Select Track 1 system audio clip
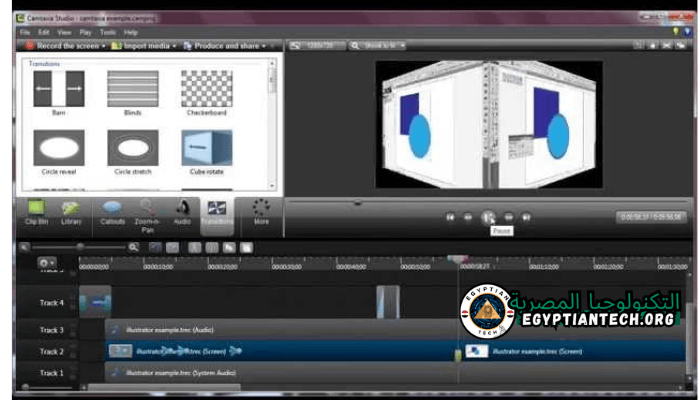 (x=395, y=372)
